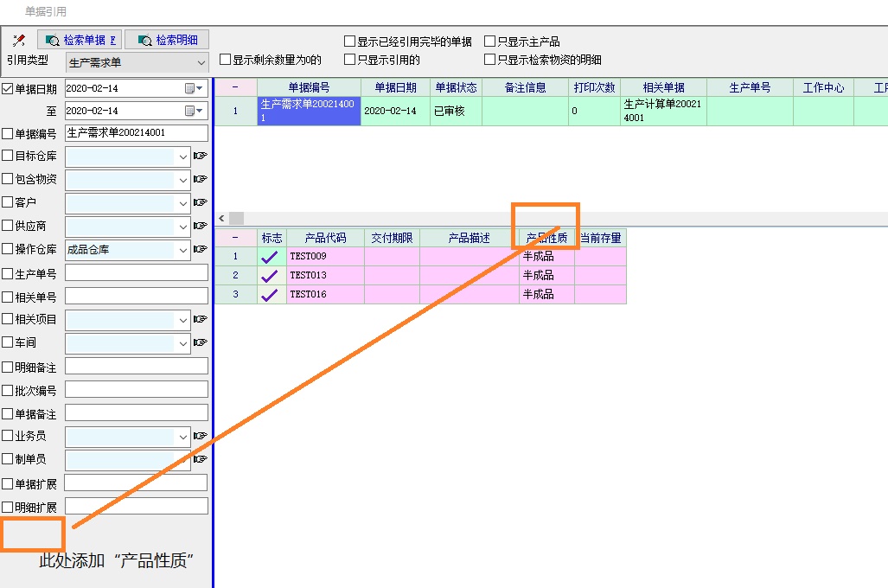Expand the 引用类型 dropdown showing 生产需求单
Viewport: 888px width, 588px height.
(x=201, y=62)
